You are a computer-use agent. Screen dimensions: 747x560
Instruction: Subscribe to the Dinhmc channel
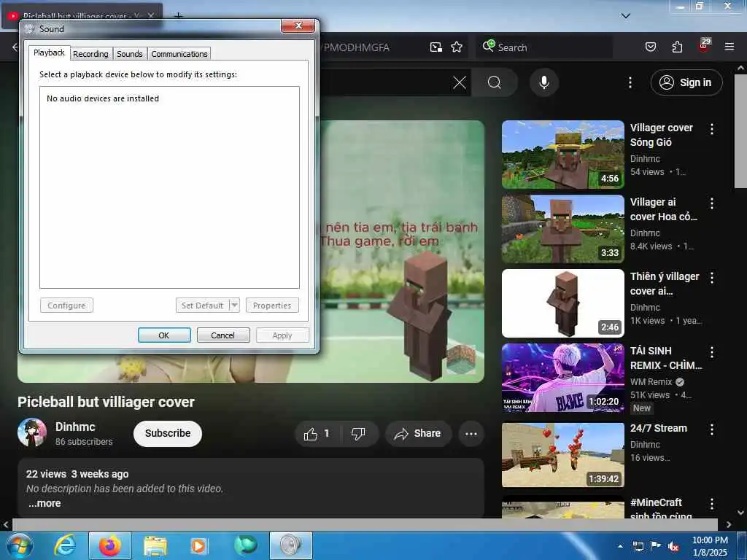pyautogui.click(x=168, y=433)
